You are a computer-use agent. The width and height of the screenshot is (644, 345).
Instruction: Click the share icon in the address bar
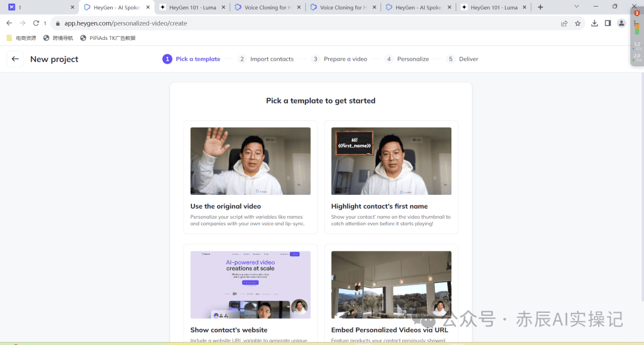(564, 23)
